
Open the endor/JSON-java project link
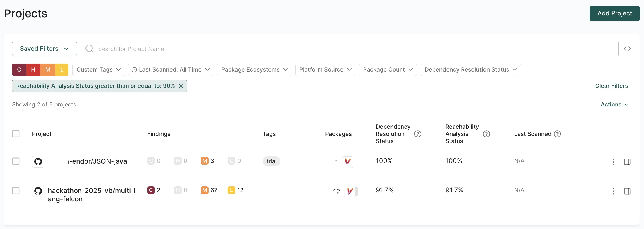(97, 161)
